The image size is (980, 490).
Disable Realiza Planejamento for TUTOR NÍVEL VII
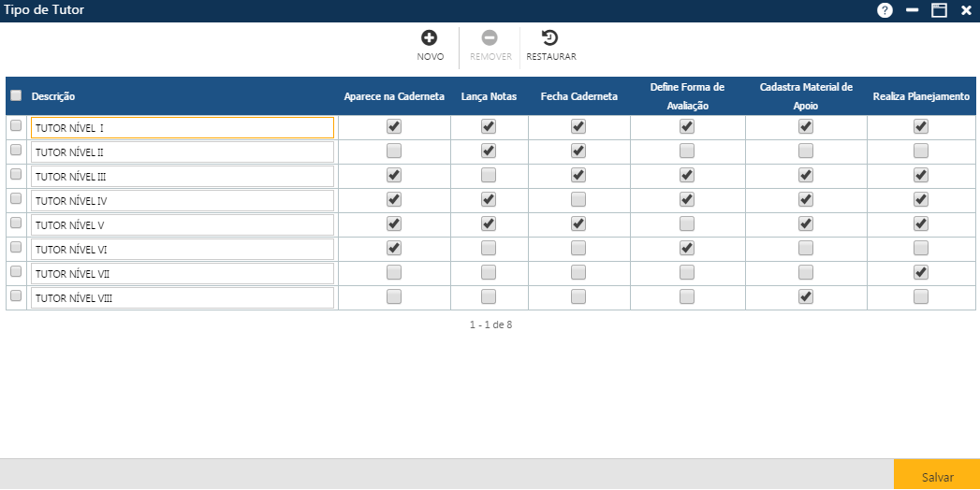click(921, 272)
